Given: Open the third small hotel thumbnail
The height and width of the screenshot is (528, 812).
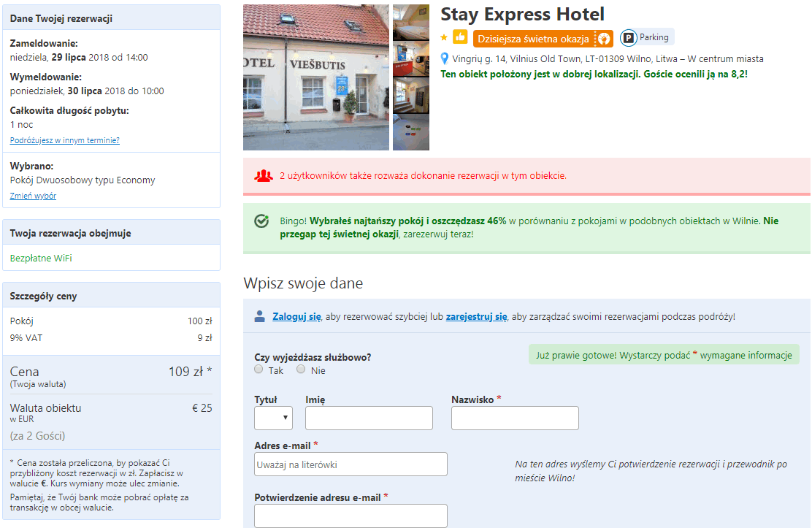Looking at the screenshot, I should pos(411,96).
